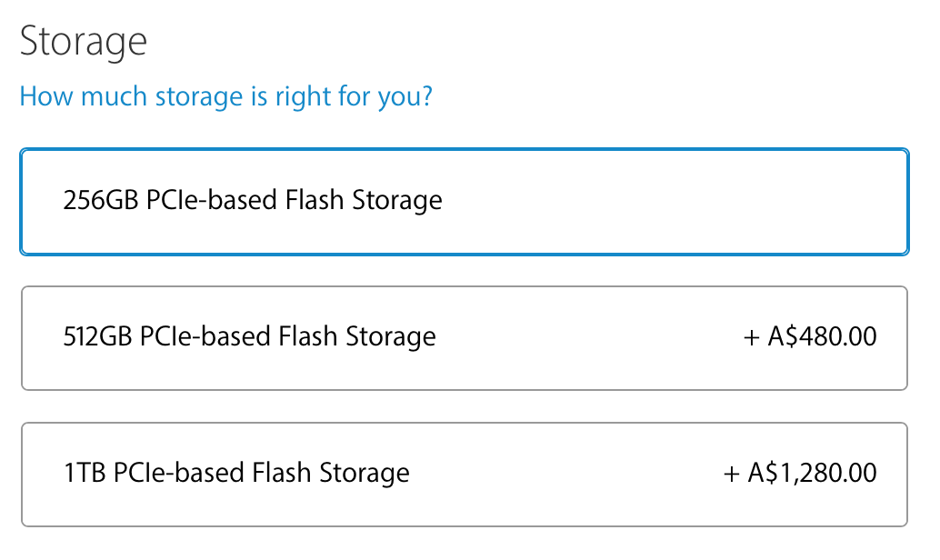Select the currently highlighted blue-bordered storage box

[x=464, y=201]
